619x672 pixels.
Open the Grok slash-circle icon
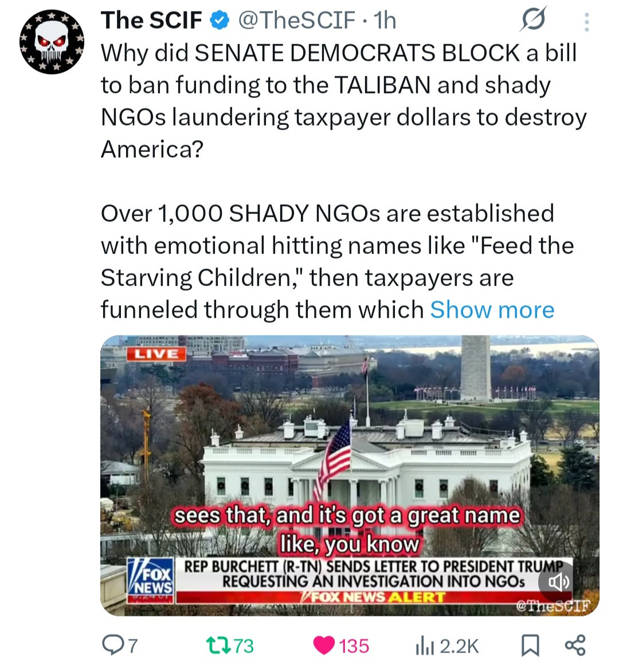tap(534, 19)
